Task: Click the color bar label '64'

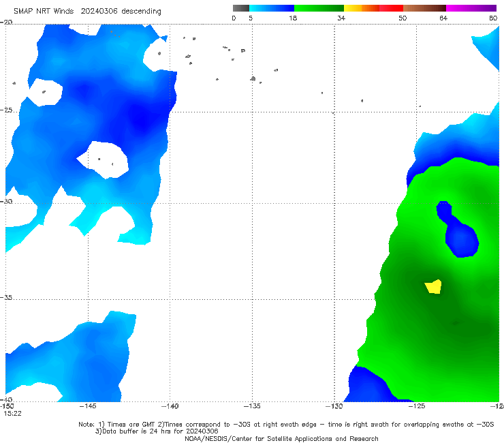Action: tap(443, 18)
